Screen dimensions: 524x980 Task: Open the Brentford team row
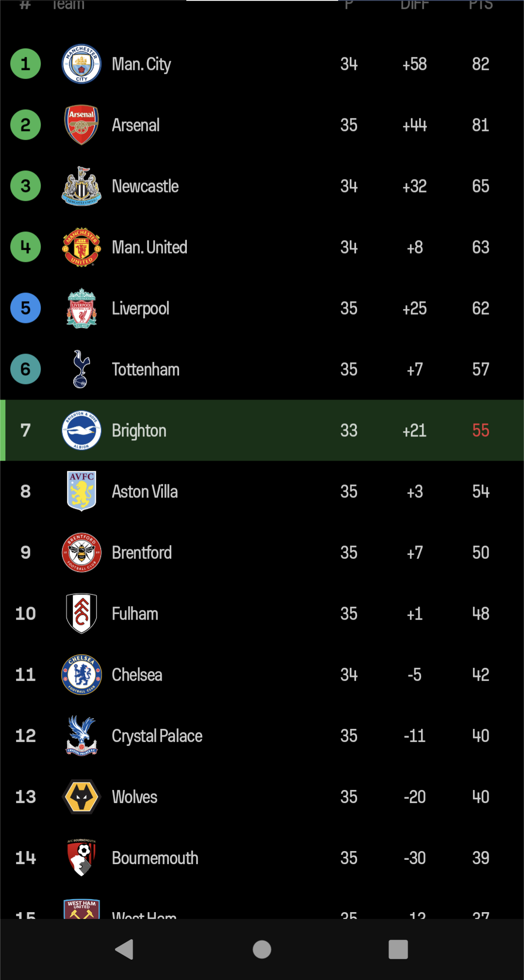[x=262, y=553]
